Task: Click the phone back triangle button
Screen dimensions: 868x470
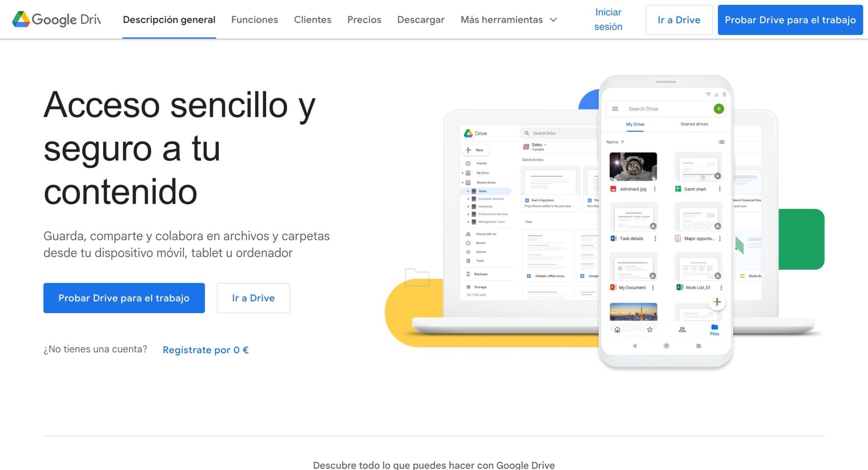Action: pos(634,346)
